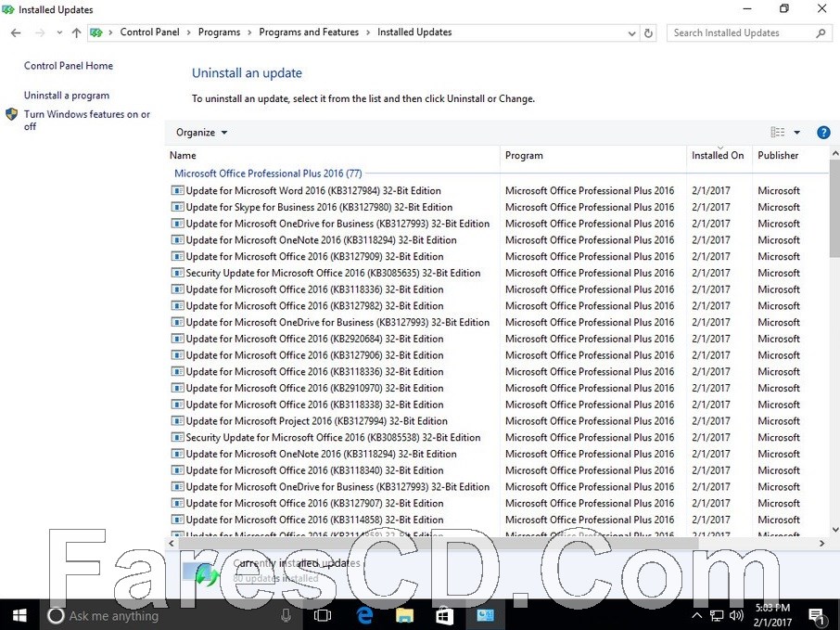Show hidden system tray icons
This screenshot has height=630, width=840.
pyautogui.click(x=696, y=615)
